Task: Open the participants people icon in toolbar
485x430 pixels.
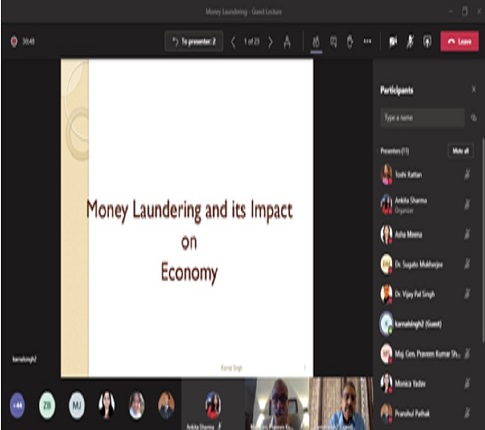Action: tap(316, 42)
